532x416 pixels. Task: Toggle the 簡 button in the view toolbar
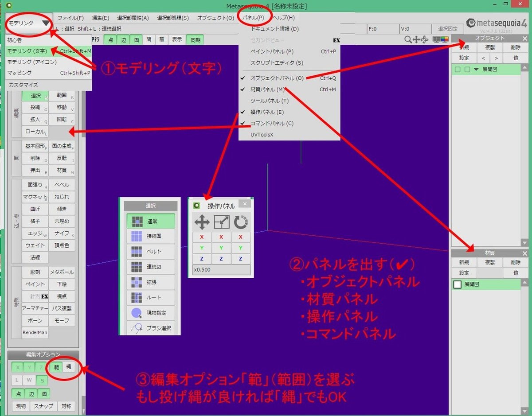[x=149, y=39]
